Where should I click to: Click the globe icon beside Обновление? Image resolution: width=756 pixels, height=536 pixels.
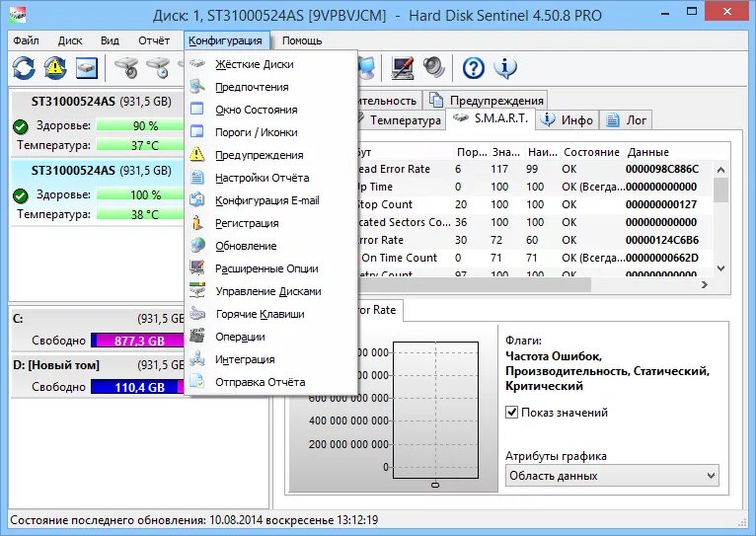click(x=196, y=246)
